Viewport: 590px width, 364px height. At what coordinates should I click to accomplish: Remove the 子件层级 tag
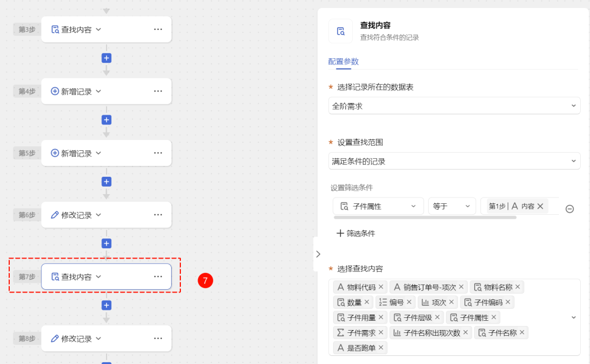pyautogui.click(x=437, y=317)
